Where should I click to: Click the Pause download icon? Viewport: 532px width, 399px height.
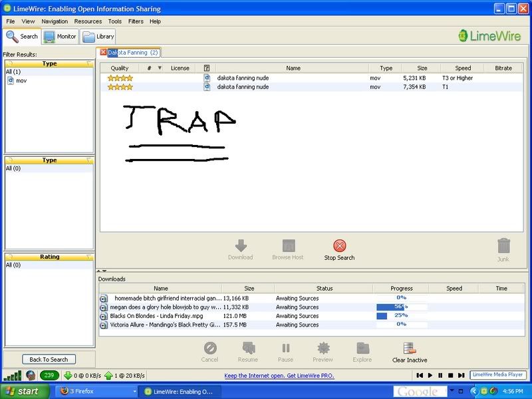click(x=286, y=348)
